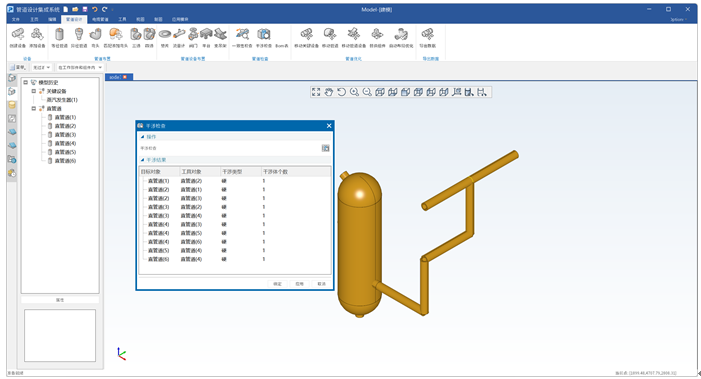Image resolution: width=701 pixels, height=379 pixels.
Task: Select 直管道(3) in the model tree
Action: [65, 135]
